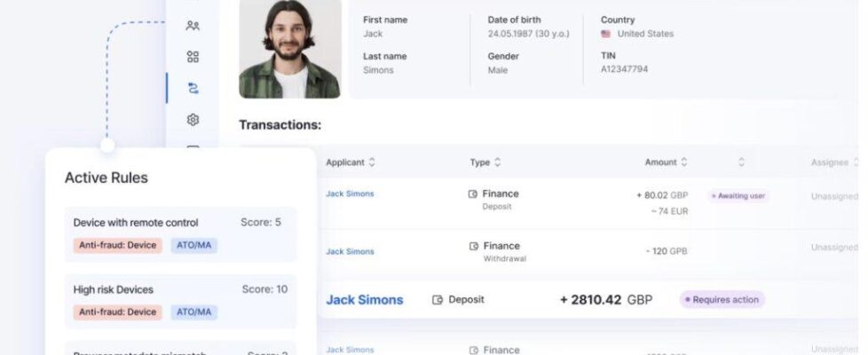
Task: Click the Finance Withdrawal wallet icon
Action: point(473,247)
